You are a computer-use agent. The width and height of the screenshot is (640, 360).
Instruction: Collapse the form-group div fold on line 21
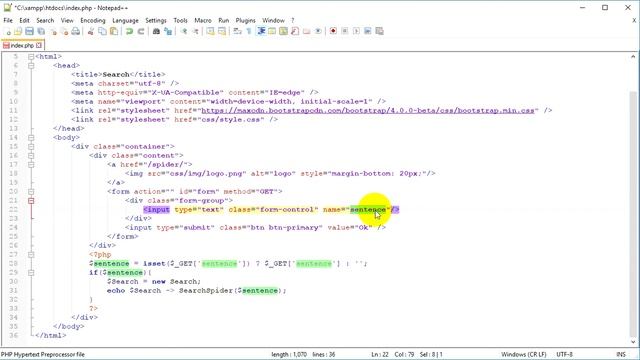tap(31, 200)
